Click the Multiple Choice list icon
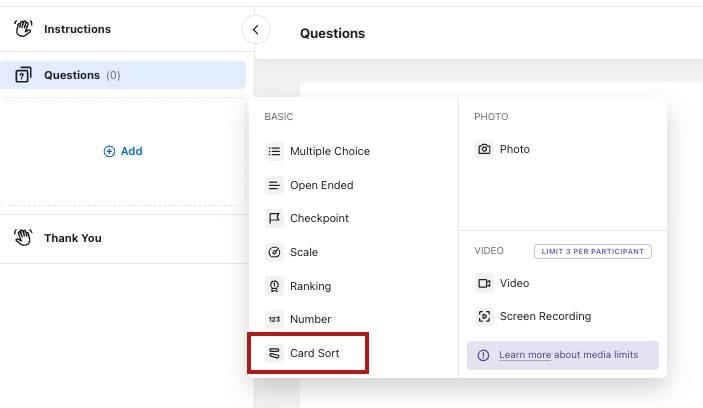 [274, 151]
